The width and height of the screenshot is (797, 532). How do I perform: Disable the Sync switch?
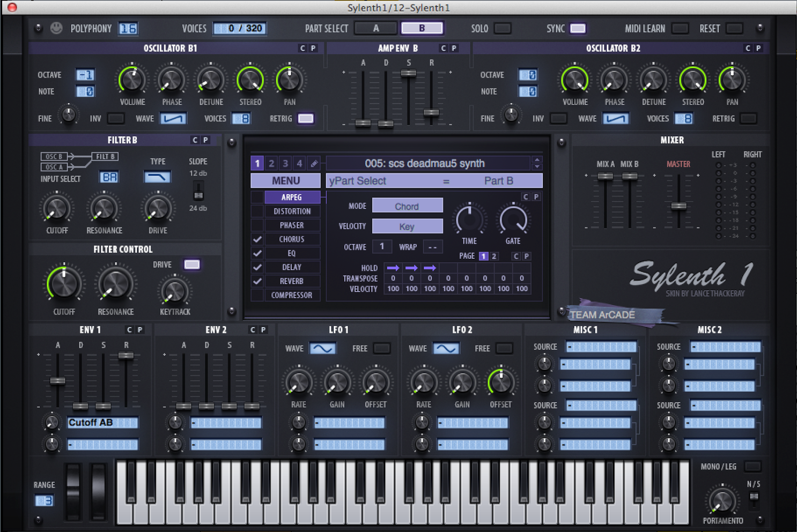(x=578, y=28)
